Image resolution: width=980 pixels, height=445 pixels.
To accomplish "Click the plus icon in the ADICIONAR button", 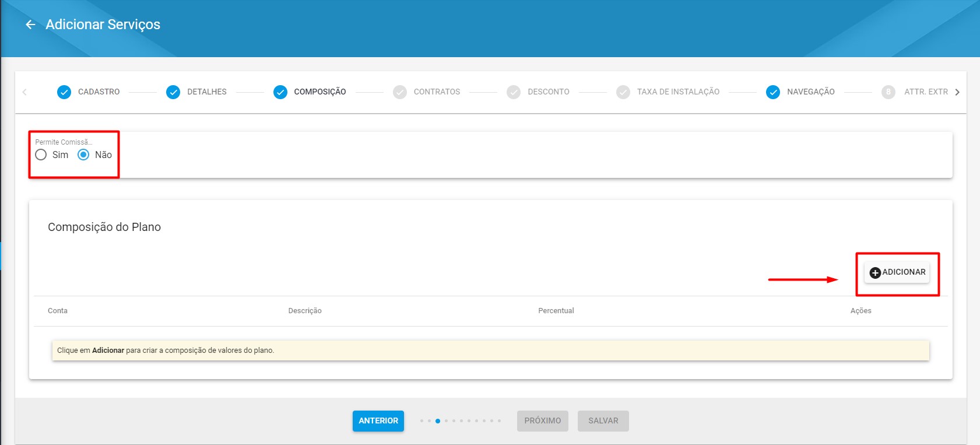I will 875,272.
